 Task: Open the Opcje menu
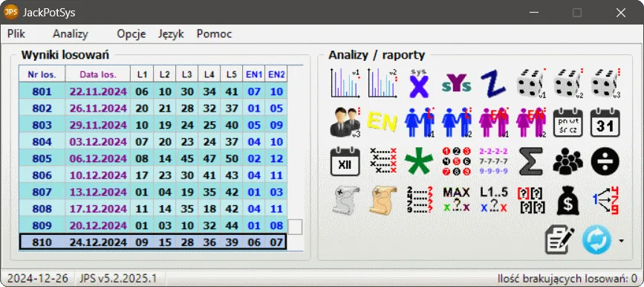point(131,34)
